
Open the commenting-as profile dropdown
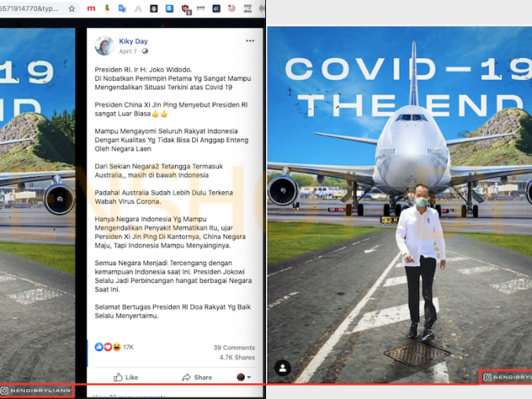coord(243,377)
